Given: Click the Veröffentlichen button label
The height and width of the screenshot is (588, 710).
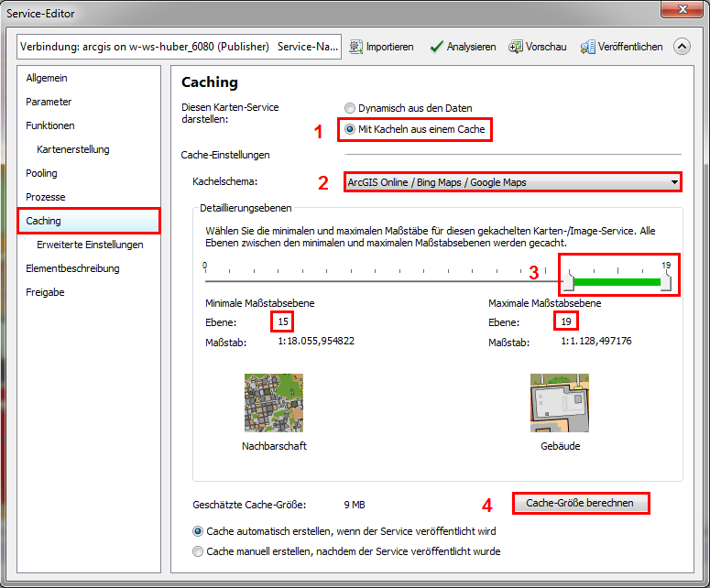Looking at the screenshot, I should pyautogui.click(x=630, y=47).
